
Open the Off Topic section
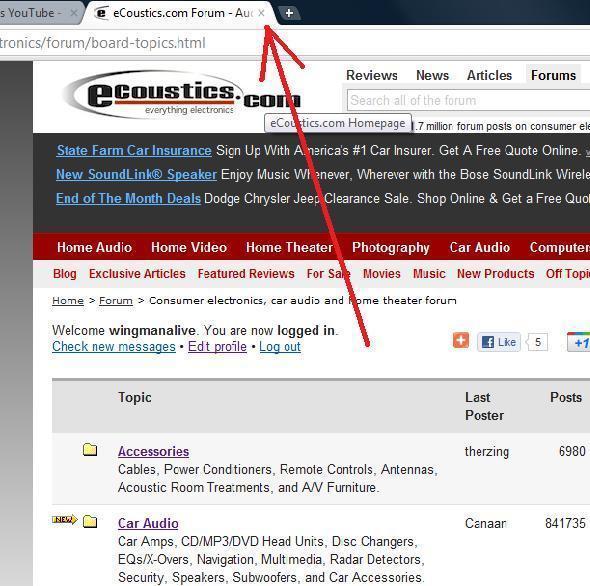coord(568,274)
